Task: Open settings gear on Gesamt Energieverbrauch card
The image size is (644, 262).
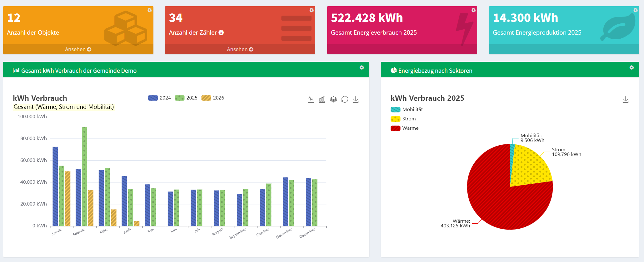Action: [474, 10]
